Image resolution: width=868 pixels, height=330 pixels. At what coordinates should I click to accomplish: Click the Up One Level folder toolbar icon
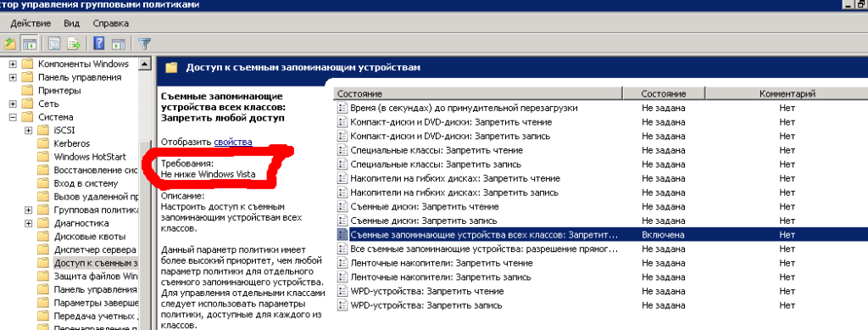pos(9,43)
